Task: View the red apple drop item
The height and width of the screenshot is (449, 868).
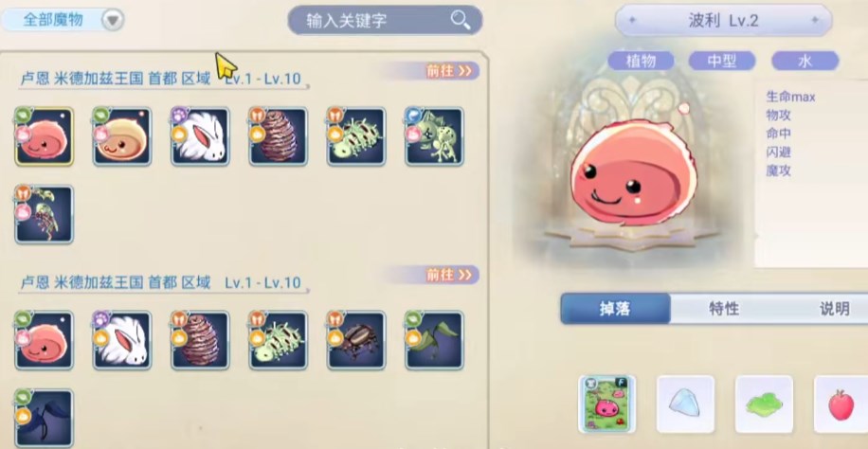Action: [841, 404]
